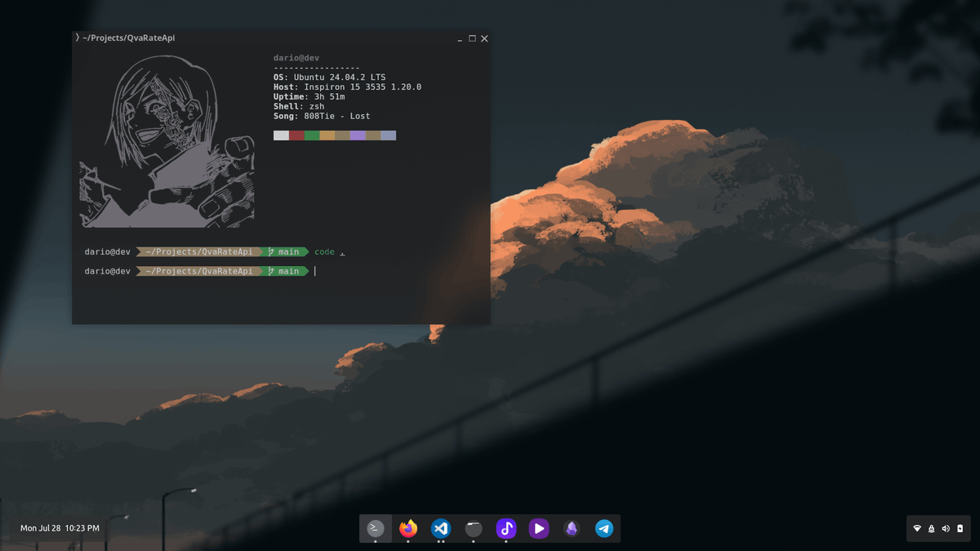The image size is (980, 551).
Task: Click the green color block in the palette
Action: [312, 136]
